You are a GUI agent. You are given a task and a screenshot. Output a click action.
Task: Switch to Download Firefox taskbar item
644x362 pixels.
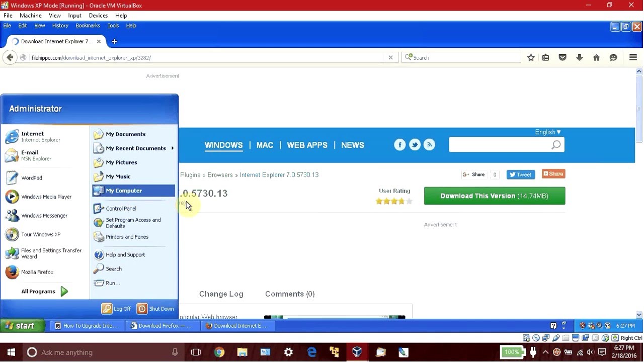pyautogui.click(x=162, y=326)
